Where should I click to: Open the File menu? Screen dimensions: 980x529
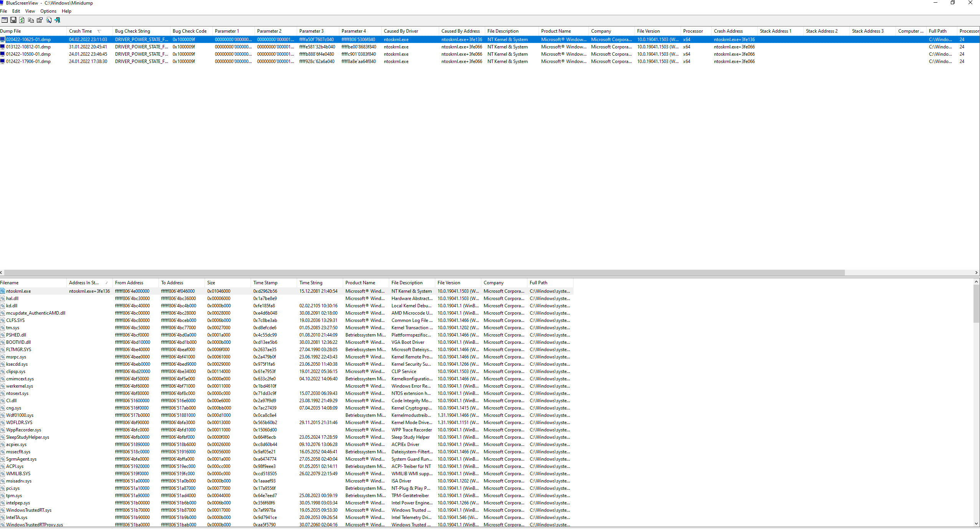3,11
